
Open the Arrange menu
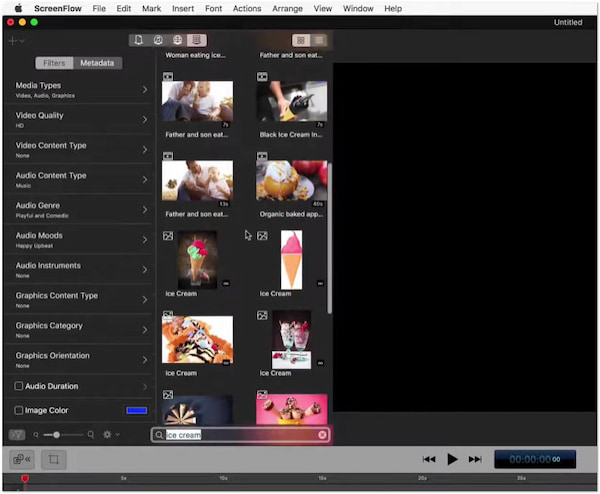tap(287, 8)
